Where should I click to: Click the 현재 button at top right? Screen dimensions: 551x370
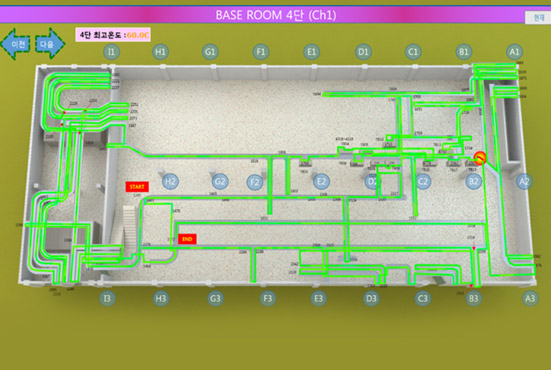(x=538, y=18)
